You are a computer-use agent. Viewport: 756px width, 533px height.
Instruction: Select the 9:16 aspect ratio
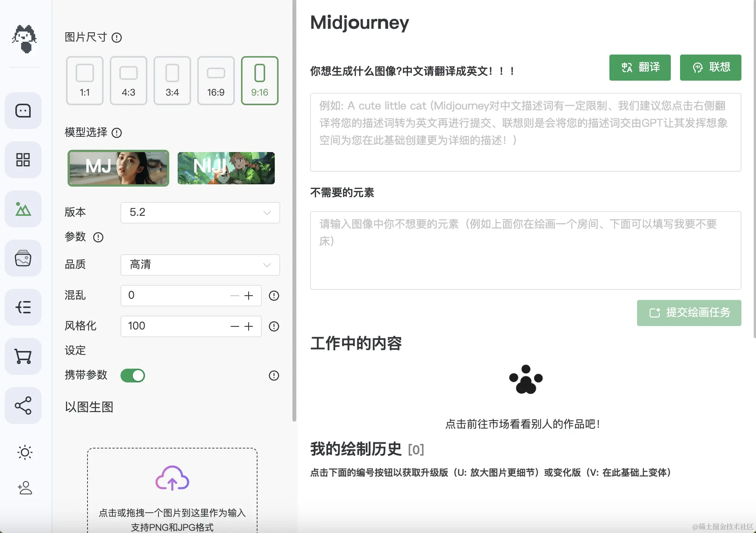click(260, 81)
